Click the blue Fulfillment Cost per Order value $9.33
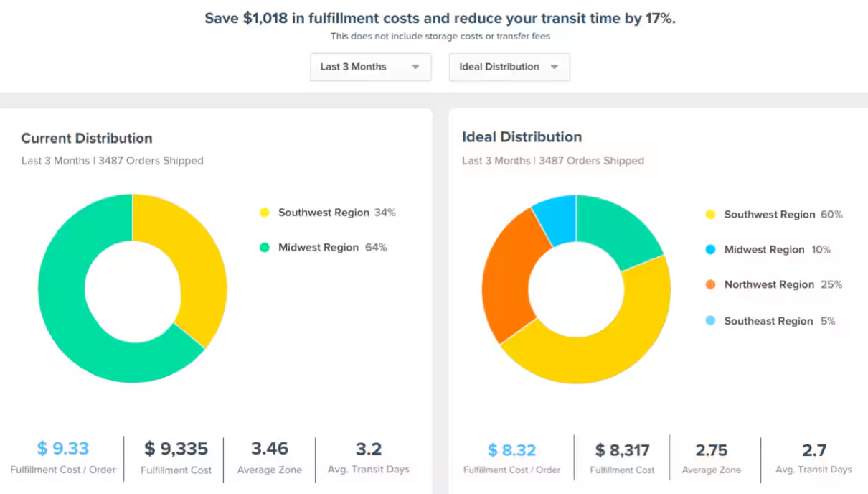Screen dimensions: 868x494 [62, 449]
